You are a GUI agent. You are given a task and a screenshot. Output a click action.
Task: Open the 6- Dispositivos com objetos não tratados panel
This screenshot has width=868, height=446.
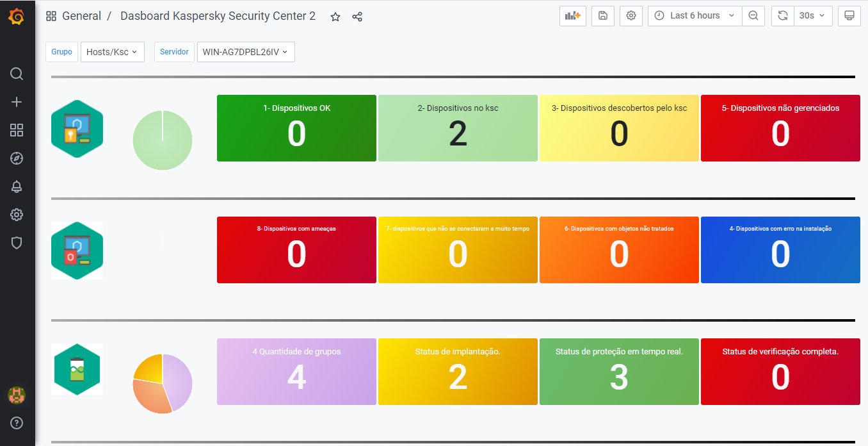(619, 250)
